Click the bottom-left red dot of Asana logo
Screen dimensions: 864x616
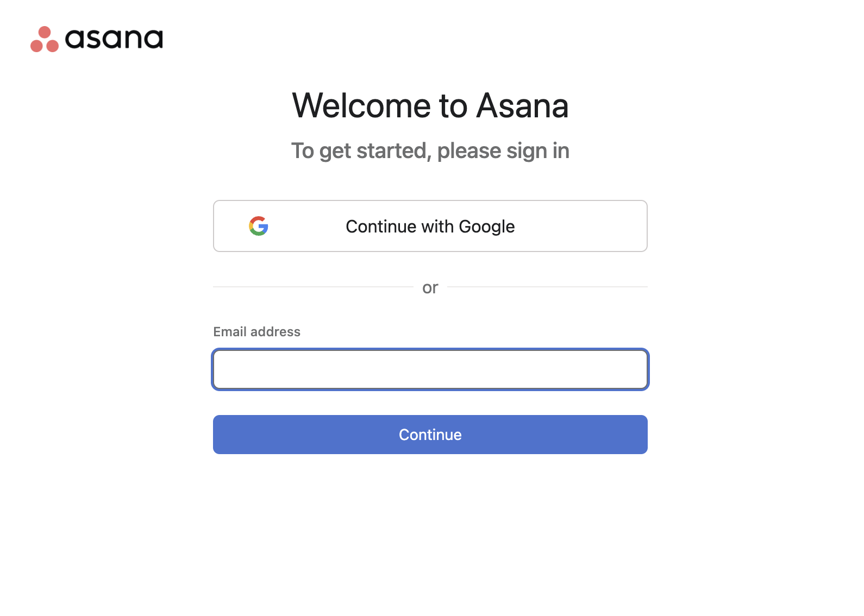[x=36, y=46]
